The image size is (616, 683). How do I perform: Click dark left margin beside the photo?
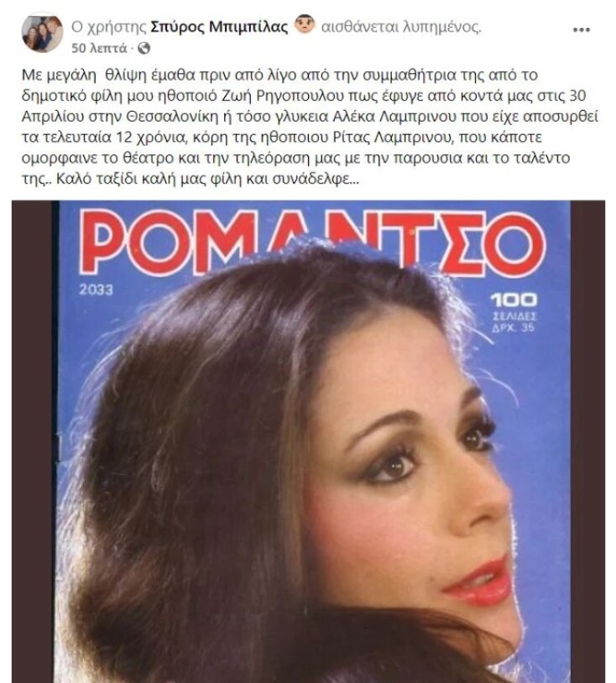click(x=32, y=441)
